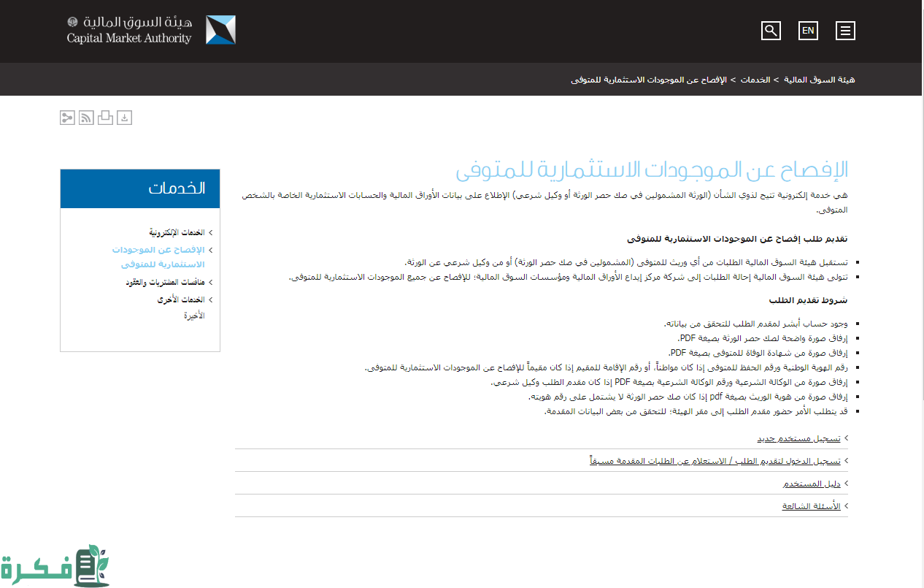Screen dimensions: 924x588
Task: Expand الخدمات الأخرى sidebar item
Action: [180, 299]
